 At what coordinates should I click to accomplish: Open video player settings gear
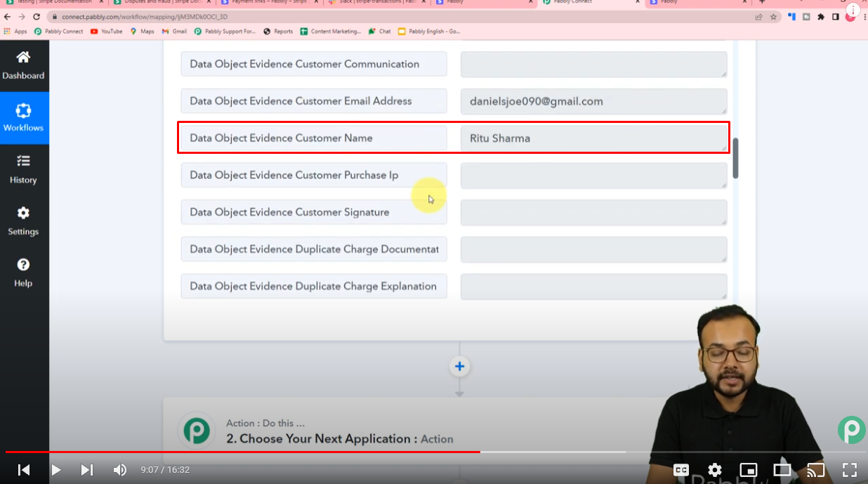(715, 470)
